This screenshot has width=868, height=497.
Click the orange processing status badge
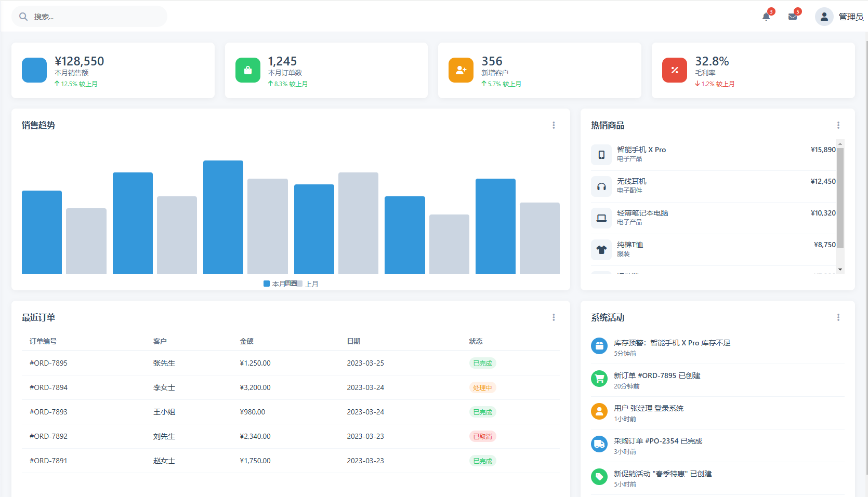(482, 387)
